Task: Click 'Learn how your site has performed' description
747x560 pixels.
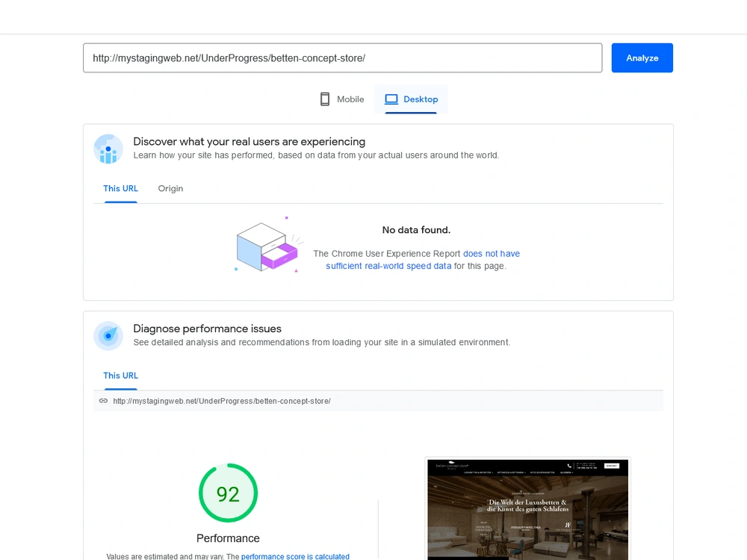Action: click(x=316, y=155)
